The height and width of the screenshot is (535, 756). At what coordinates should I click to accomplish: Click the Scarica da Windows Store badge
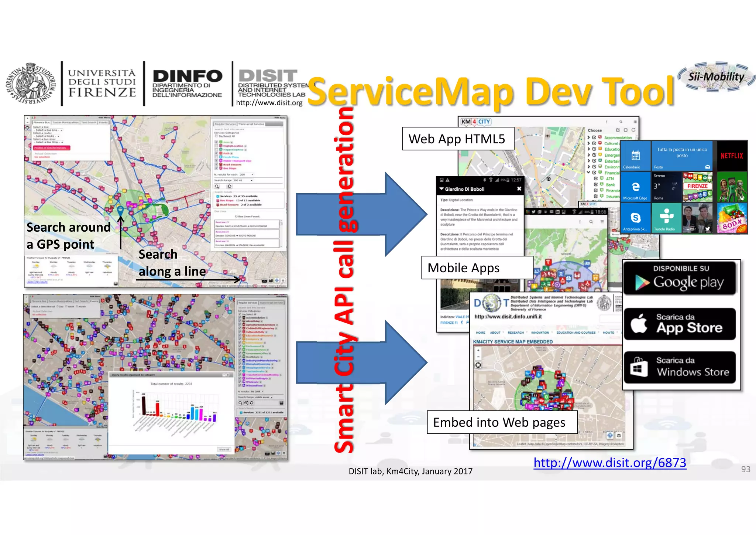pos(680,367)
